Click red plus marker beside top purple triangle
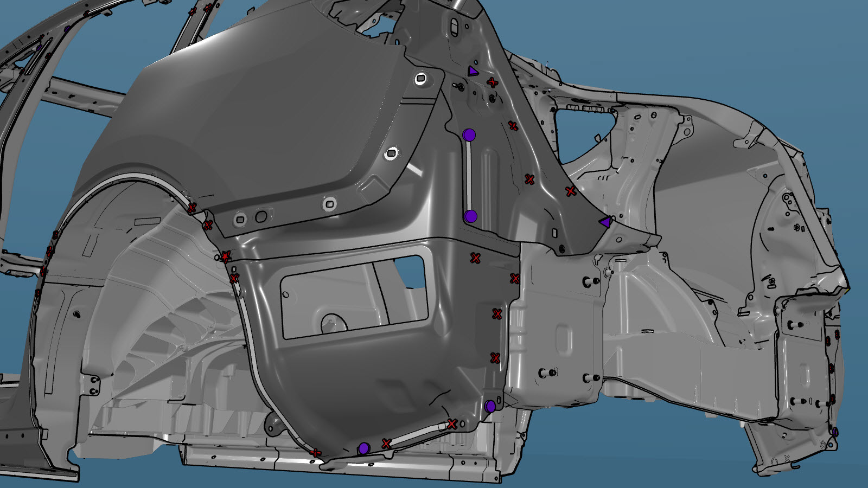868x488 pixels. (x=492, y=82)
